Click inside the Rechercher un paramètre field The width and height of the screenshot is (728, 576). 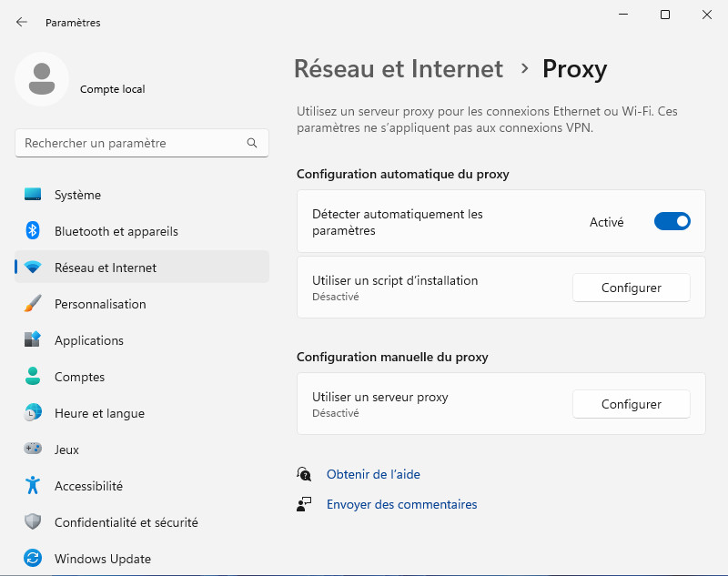pyautogui.click(x=136, y=143)
